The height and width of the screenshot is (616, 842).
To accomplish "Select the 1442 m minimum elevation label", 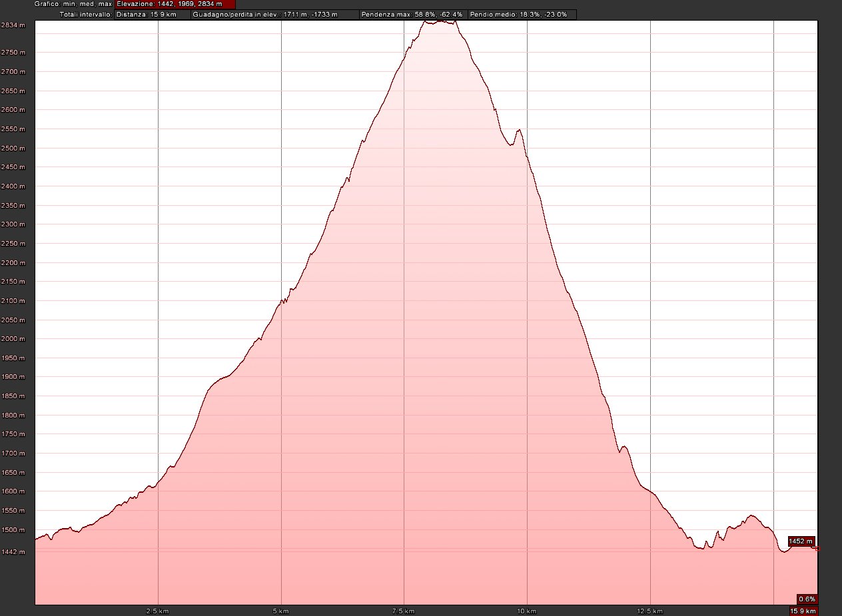I will tap(13, 552).
